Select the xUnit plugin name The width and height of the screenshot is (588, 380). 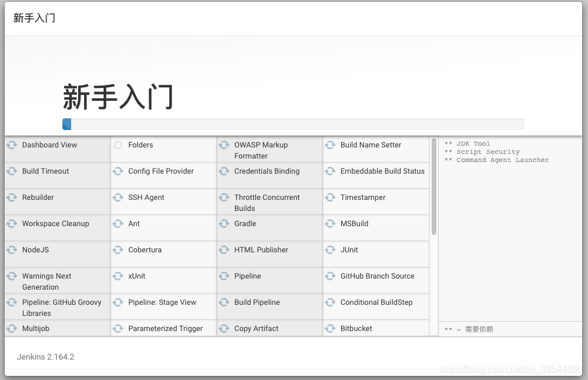point(137,276)
